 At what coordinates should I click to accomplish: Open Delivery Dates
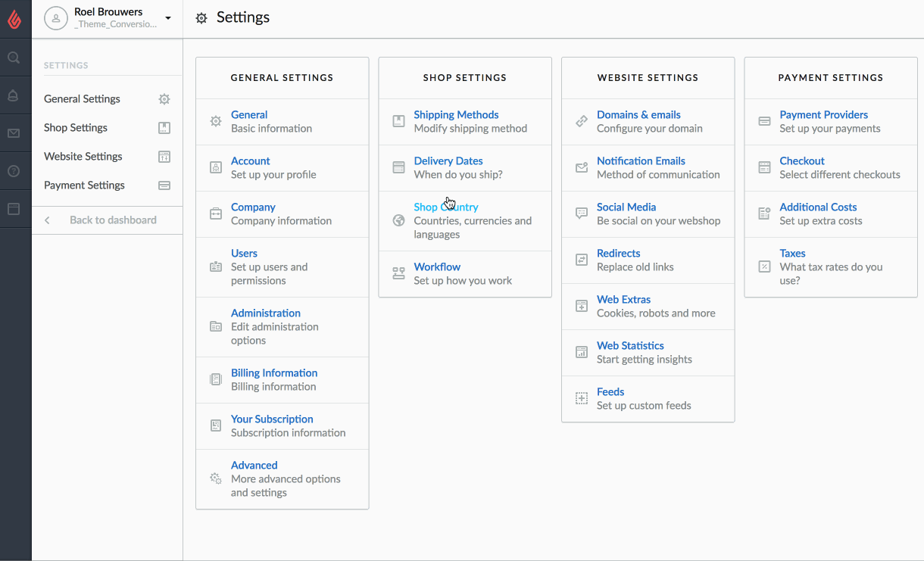(x=448, y=161)
